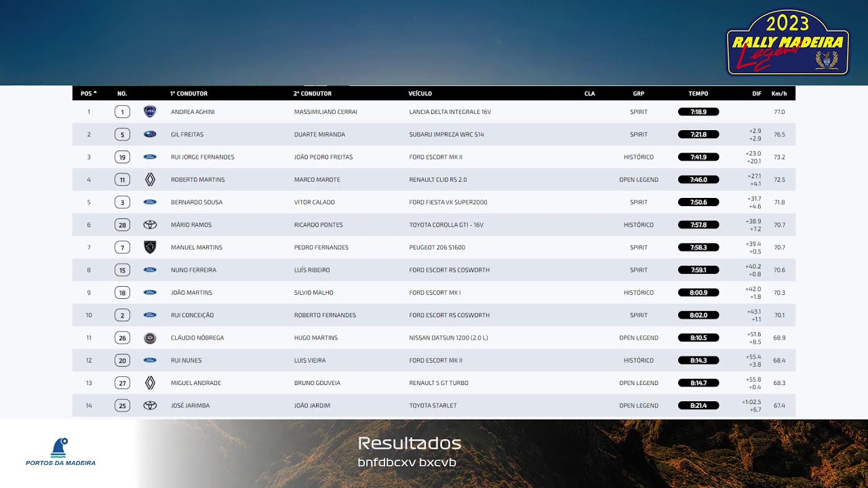
Task: Click OPEN LEGEND group in Roberto Martins row
Action: coord(639,180)
